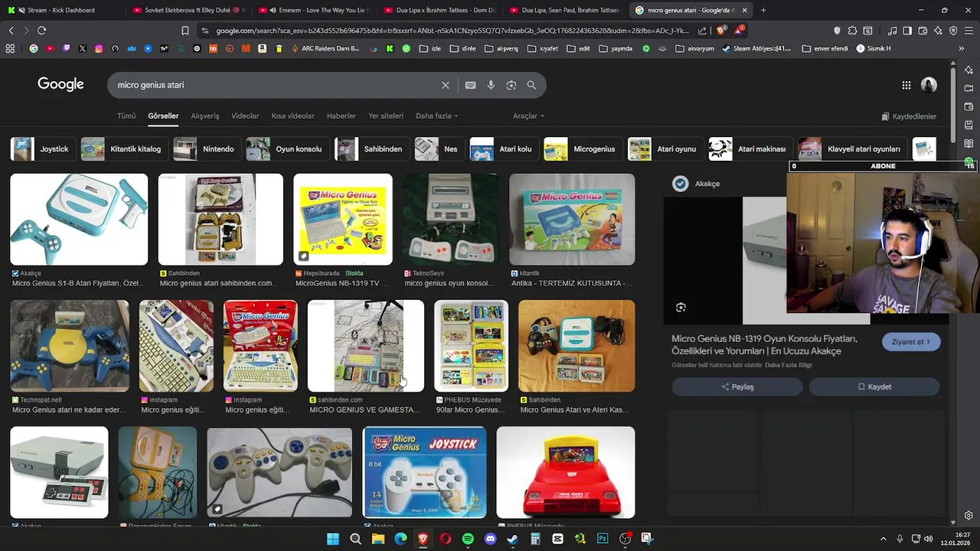This screenshot has height=551, width=980.
Task: Expand the Araçlar tools dropdown
Action: [x=528, y=116]
